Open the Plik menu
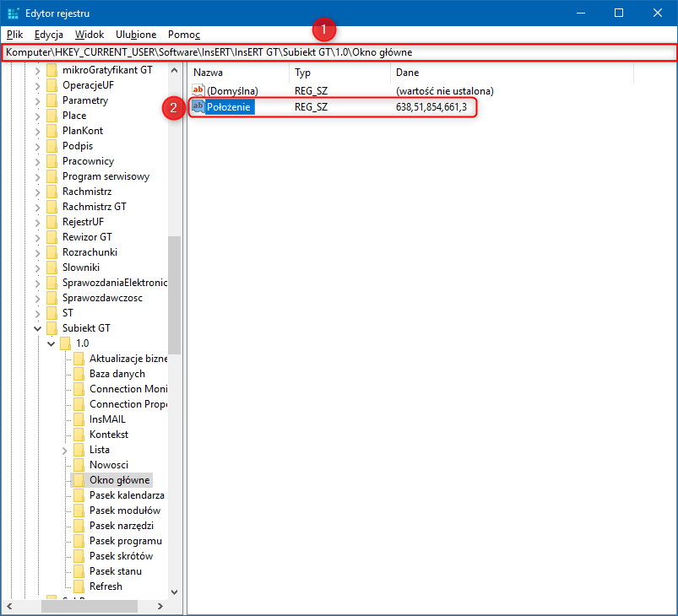Image resolution: width=678 pixels, height=616 pixels. point(14,35)
